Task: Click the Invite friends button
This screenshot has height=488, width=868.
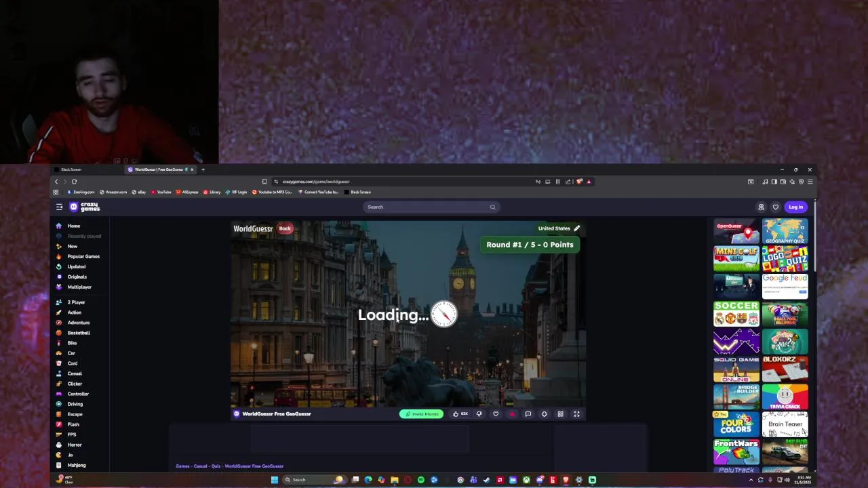Action: click(x=421, y=413)
